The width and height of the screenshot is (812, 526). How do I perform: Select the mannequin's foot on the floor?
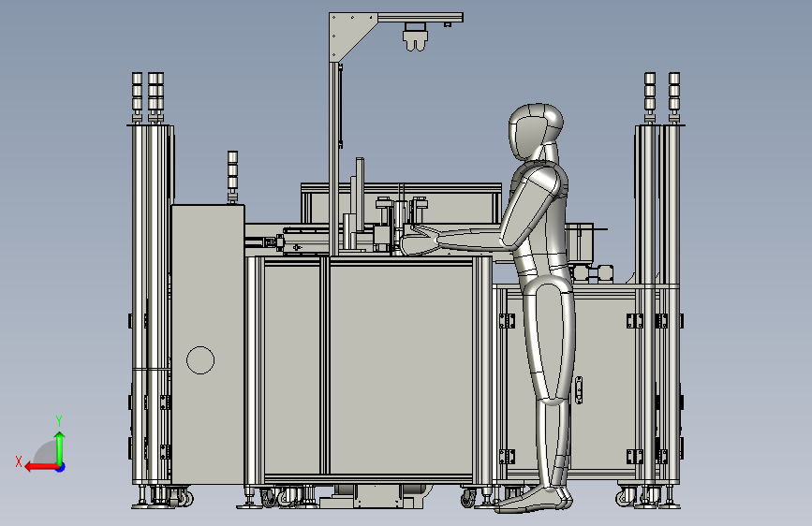pos(534,500)
